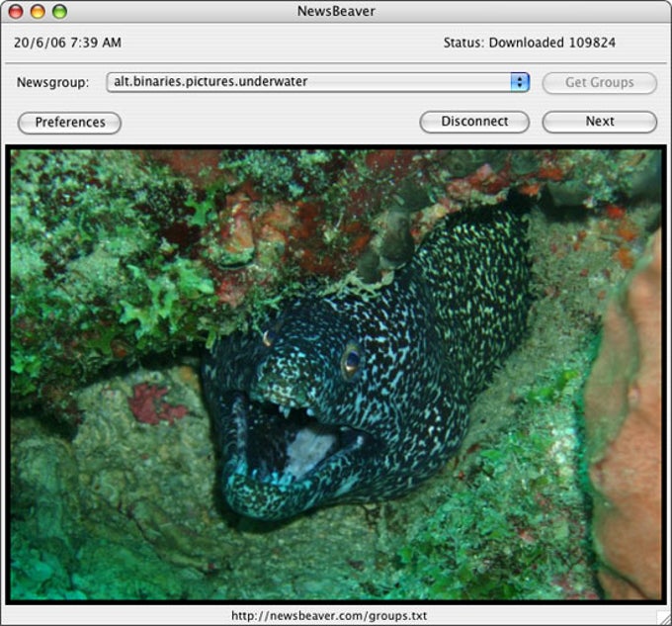Minimize NewsBeaver with the yellow button
Screen dimensions: 672x626
[x=38, y=12]
